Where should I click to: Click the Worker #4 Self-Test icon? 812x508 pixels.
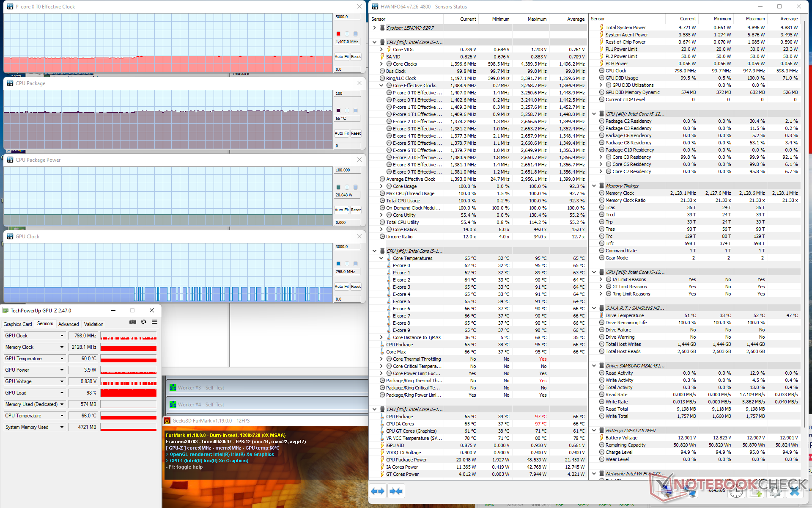(173, 405)
